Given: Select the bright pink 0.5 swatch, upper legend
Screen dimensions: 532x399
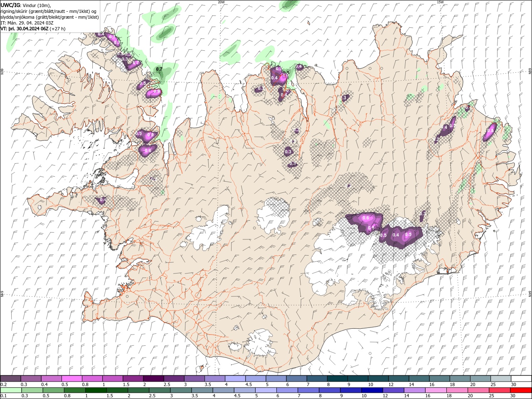Looking at the screenshot, I should coord(72,379).
